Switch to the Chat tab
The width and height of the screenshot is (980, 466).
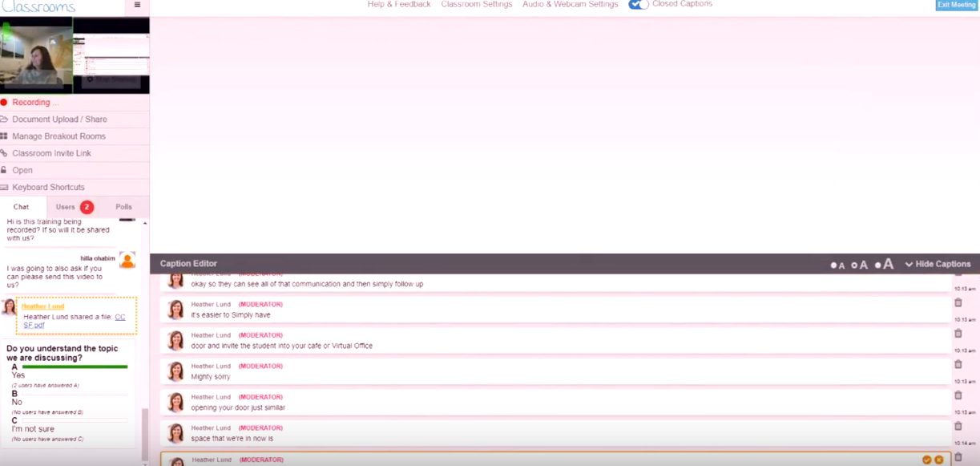click(21, 207)
